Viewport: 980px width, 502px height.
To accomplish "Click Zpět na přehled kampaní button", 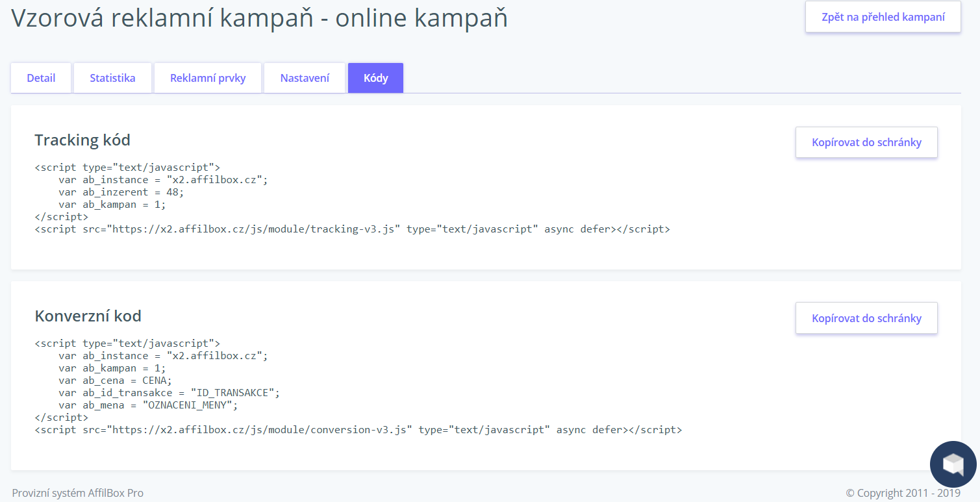I will tap(883, 17).
